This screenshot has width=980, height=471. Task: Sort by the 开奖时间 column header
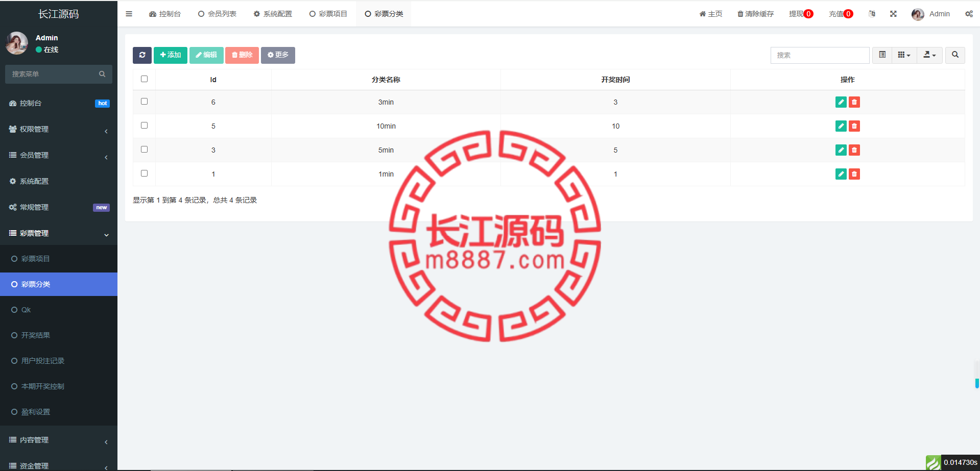(x=615, y=80)
